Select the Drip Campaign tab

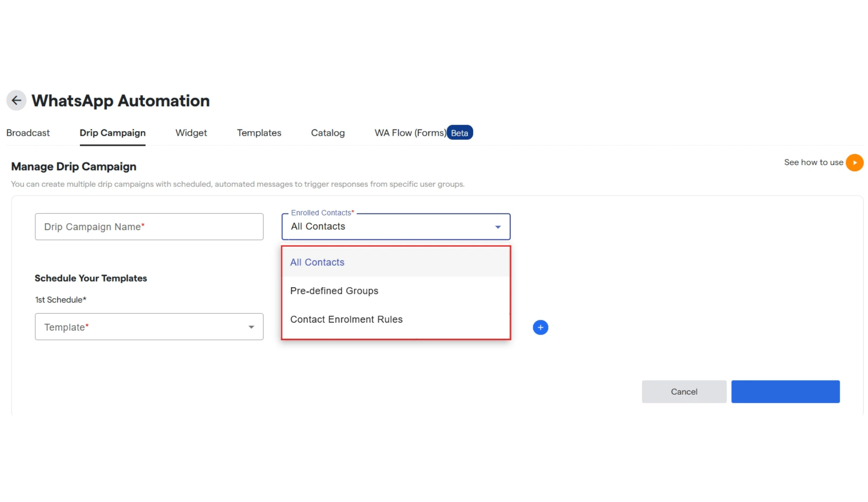(x=113, y=133)
